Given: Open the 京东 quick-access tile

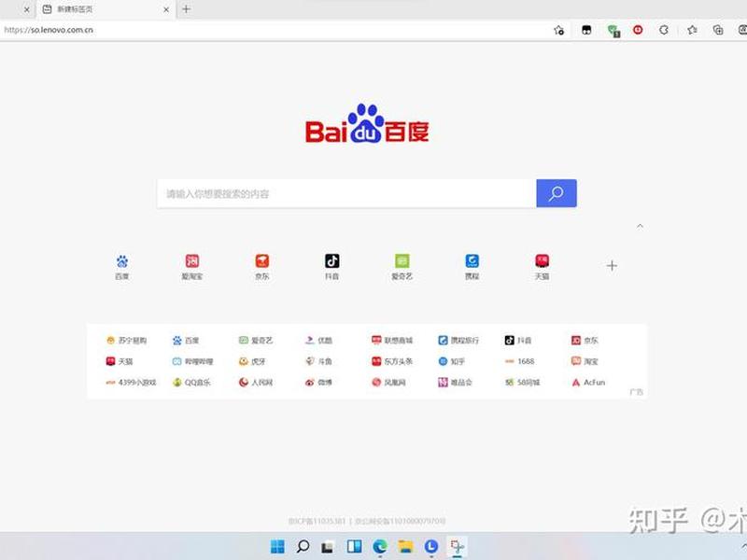Looking at the screenshot, I should [x=262, y=267].
